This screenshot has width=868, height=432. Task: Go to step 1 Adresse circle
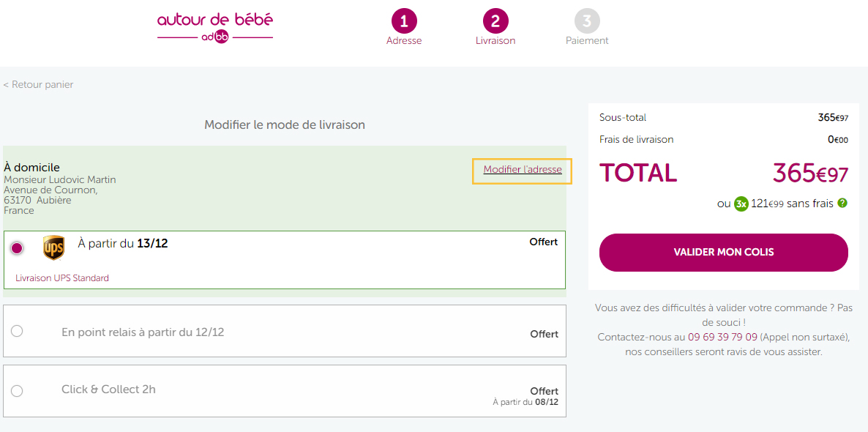click(x=404, y=22)
